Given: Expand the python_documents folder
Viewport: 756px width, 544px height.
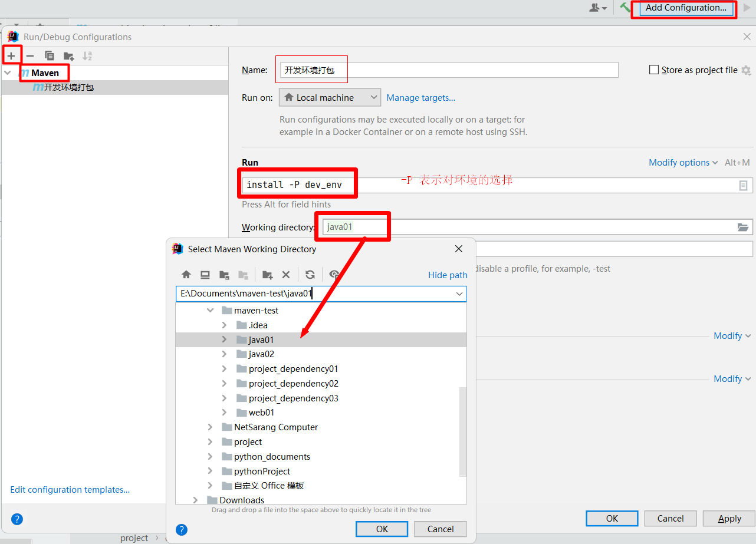Looking at the screenshot, I should click(210, 457).
